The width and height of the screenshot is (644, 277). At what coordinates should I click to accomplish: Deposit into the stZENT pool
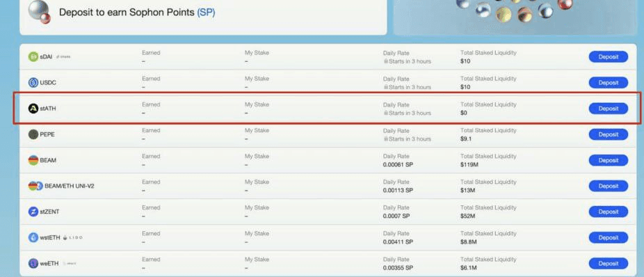point(609,212)
